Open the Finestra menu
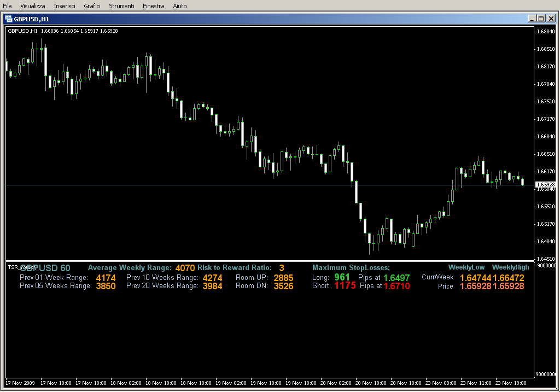Screen dimensions: 560x392 tap(153, 6)
